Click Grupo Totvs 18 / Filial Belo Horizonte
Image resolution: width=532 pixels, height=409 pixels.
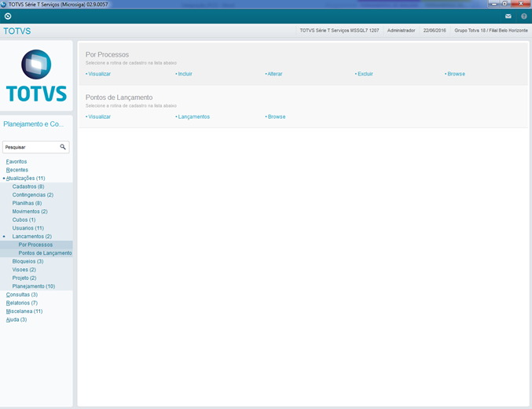tap(491, 31)
